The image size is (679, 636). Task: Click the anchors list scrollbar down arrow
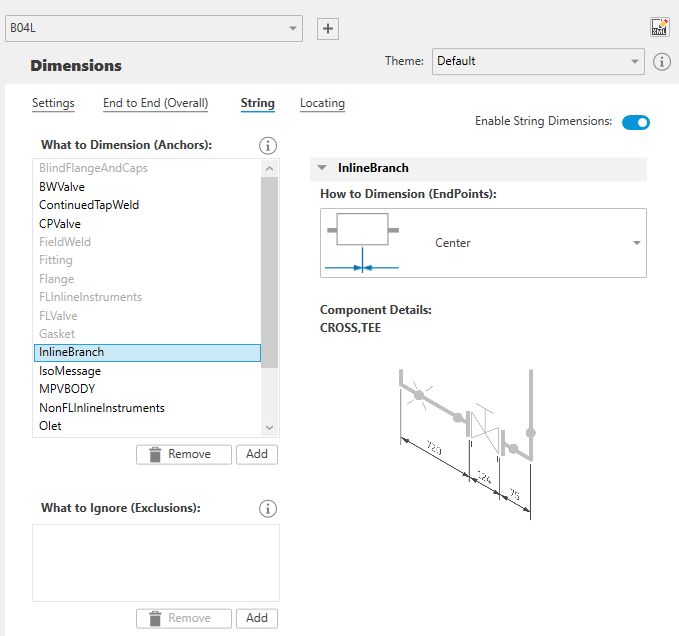(269, 427)
